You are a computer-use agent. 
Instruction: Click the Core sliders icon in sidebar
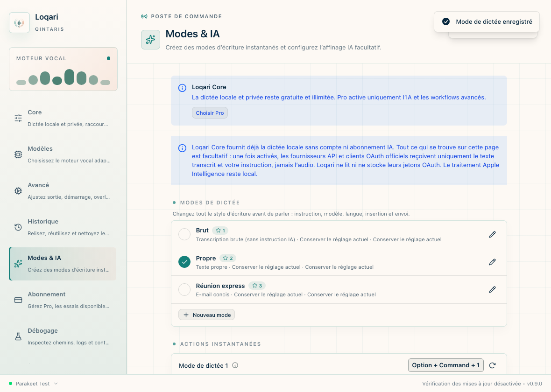18,118
